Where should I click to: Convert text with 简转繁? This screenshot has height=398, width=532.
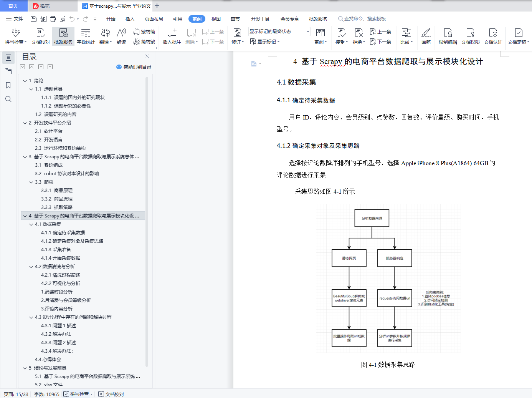144,42
